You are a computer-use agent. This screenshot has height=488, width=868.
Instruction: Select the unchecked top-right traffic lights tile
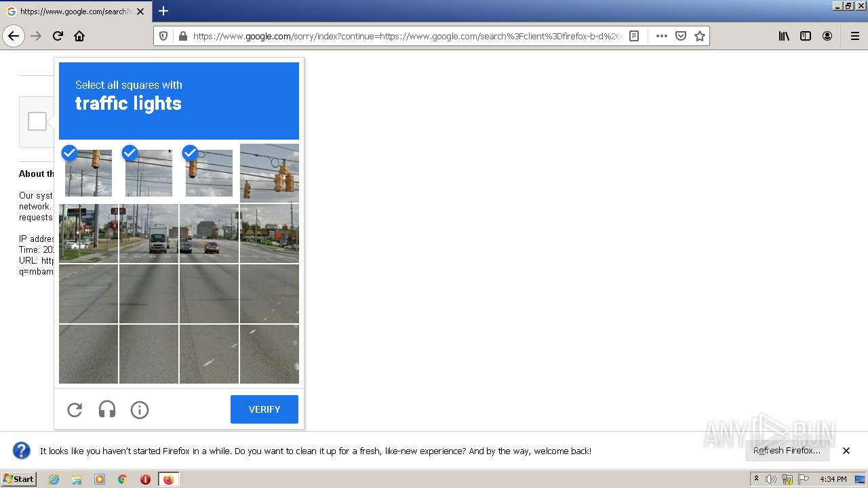pos(269,173)
